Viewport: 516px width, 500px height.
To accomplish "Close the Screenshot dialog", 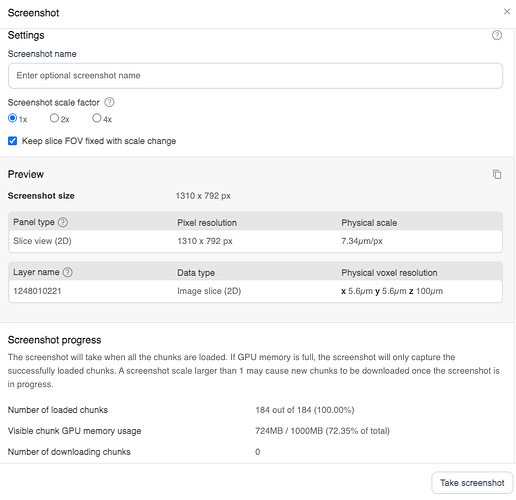I will coord(507,12).
